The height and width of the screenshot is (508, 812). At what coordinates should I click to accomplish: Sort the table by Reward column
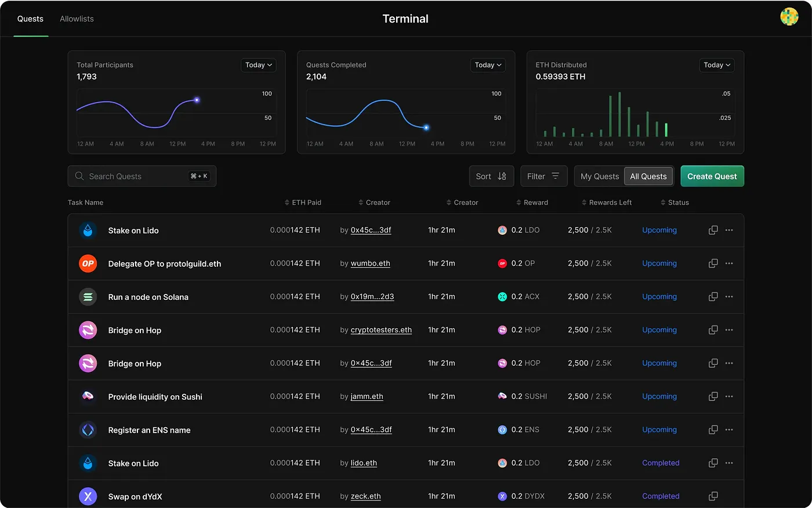[532, 202]
